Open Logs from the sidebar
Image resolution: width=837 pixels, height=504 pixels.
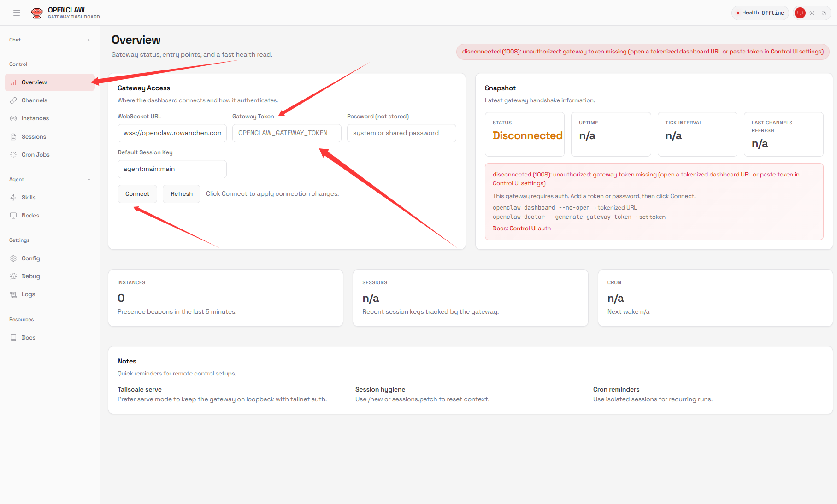(28, 294)
